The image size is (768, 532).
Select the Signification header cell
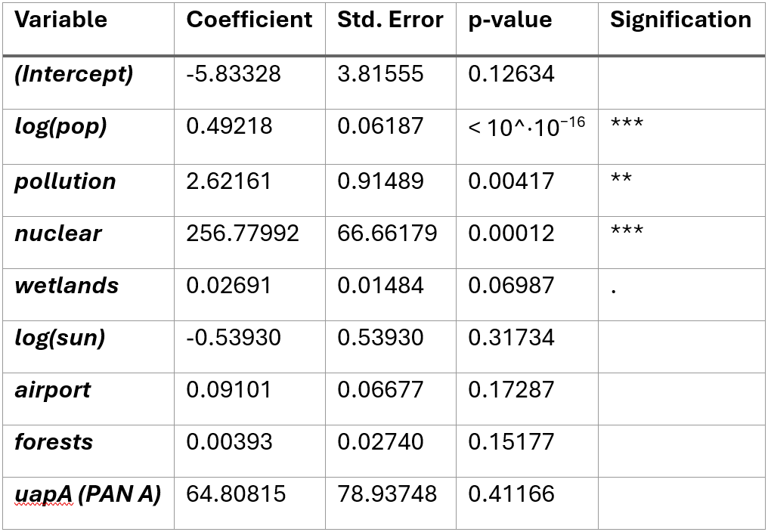[680, 20]
